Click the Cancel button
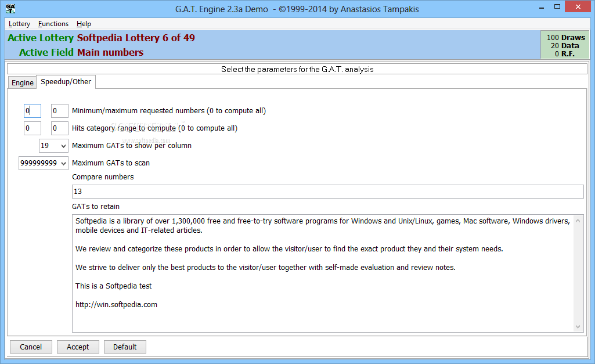 (x=31, y=347)
